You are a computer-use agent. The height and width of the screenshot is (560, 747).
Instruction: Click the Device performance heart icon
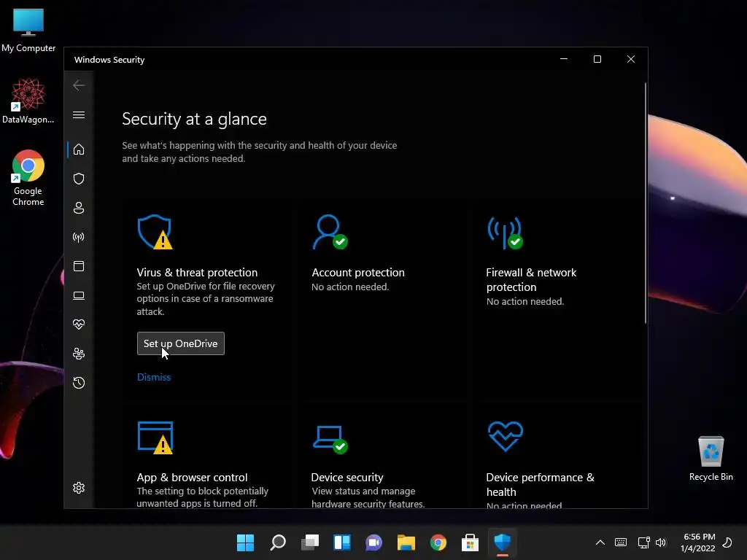tap(506, 436)
